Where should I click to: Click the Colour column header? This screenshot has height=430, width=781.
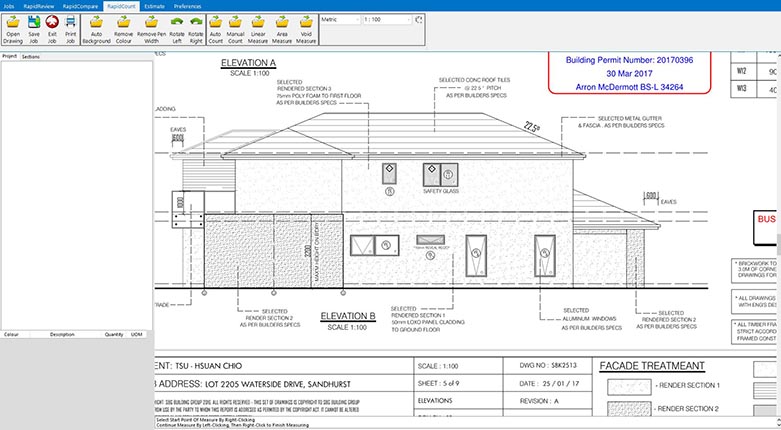tap(11, 334)
